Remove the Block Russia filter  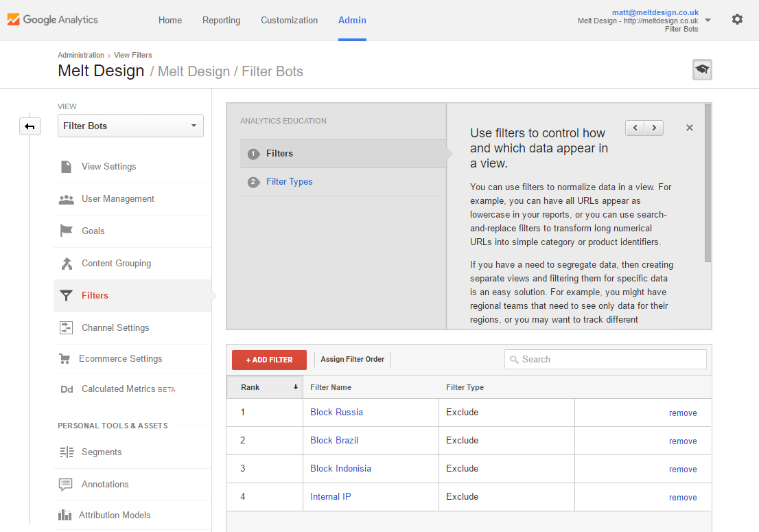tap(683, 413)
